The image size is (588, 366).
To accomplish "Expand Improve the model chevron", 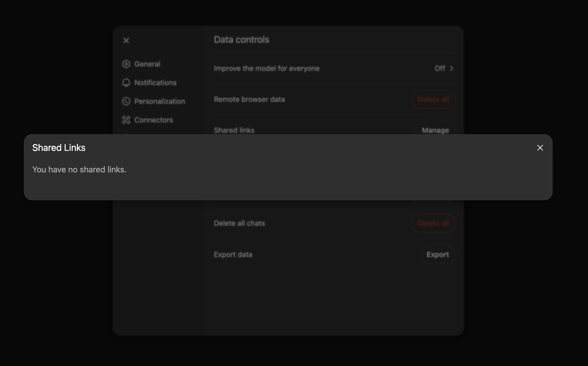I will click(x=452, y=68).
